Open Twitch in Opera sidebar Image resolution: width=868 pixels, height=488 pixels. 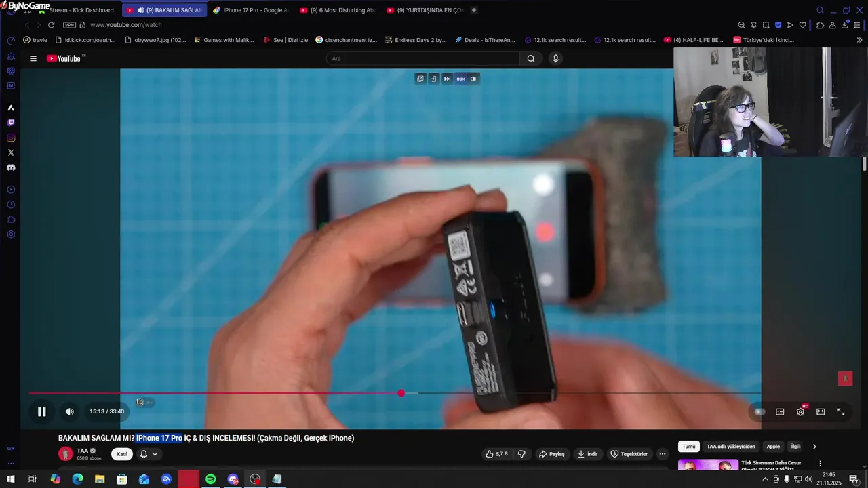11,123
